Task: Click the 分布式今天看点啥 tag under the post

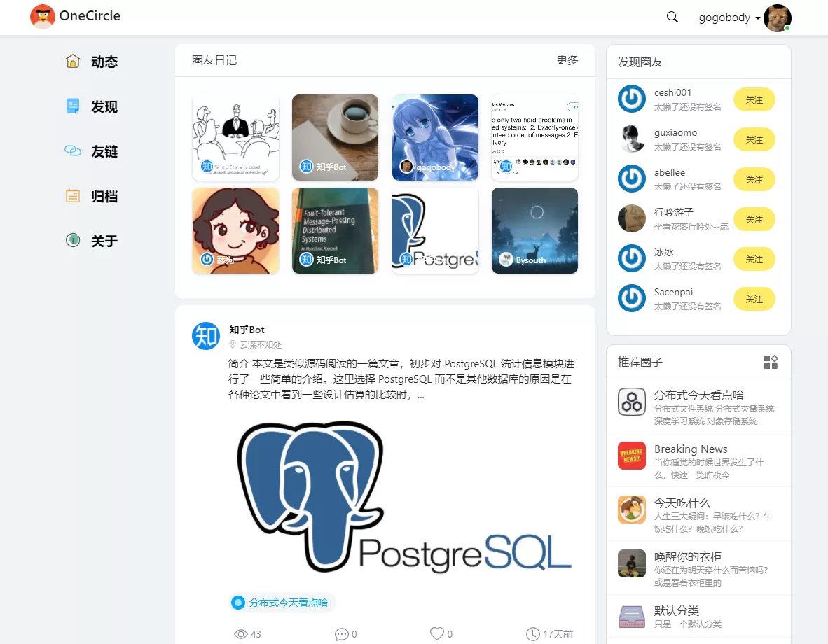Action: (x=282, y=602)
